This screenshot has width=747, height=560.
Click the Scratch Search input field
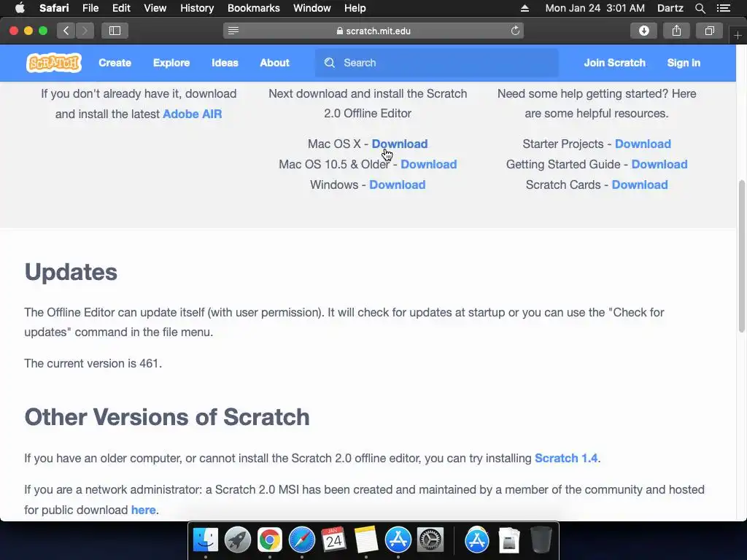[x=436, y=63]
